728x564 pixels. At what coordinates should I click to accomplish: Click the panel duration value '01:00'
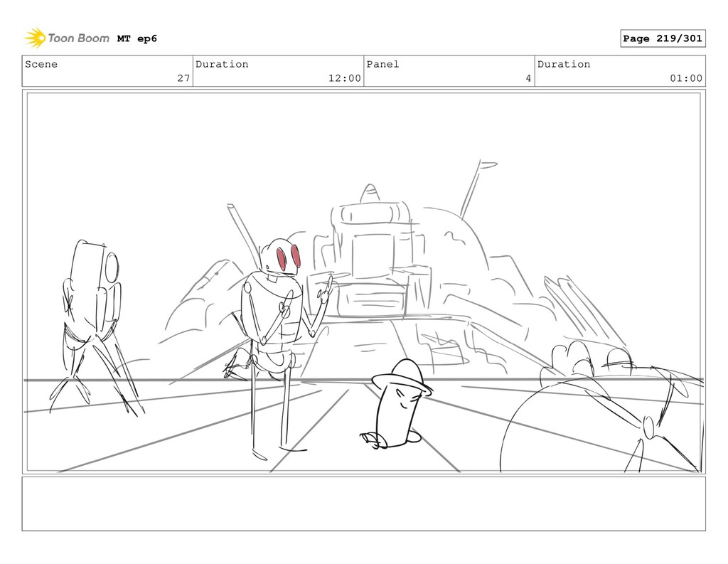[x=686, y=78]
